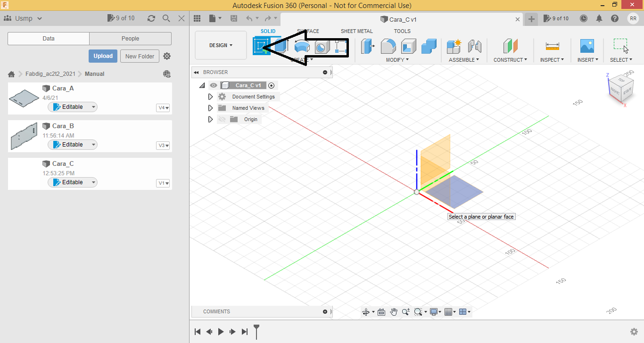The width and height of the screenshot is (644, 343).
Task: Open the notifications bell
Action: point(599,18)
